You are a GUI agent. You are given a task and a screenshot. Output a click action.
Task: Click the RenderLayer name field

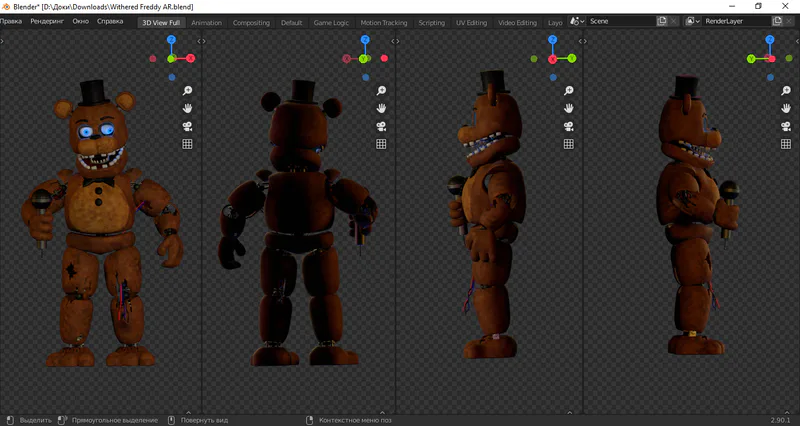736,21
